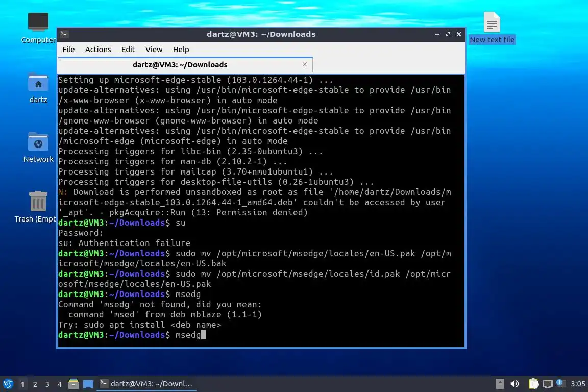
Task: Open removable media eject tray icon
Action: pos(500,384)
